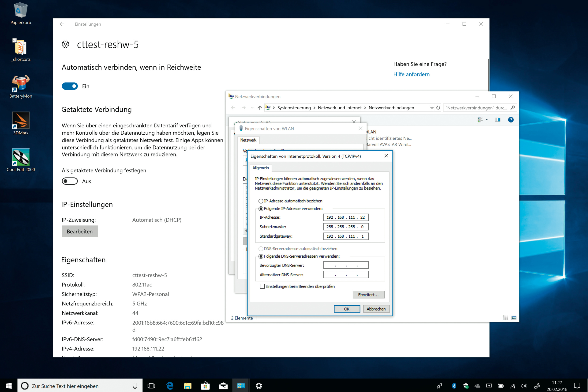Click the back arrow in Einstellungen window
The height and width of the screenshot is (392, 588).
(x=62, y=24)
